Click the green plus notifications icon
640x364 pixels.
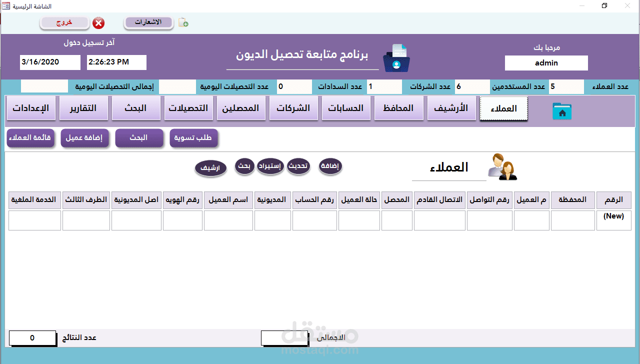[x=182, y=21]
